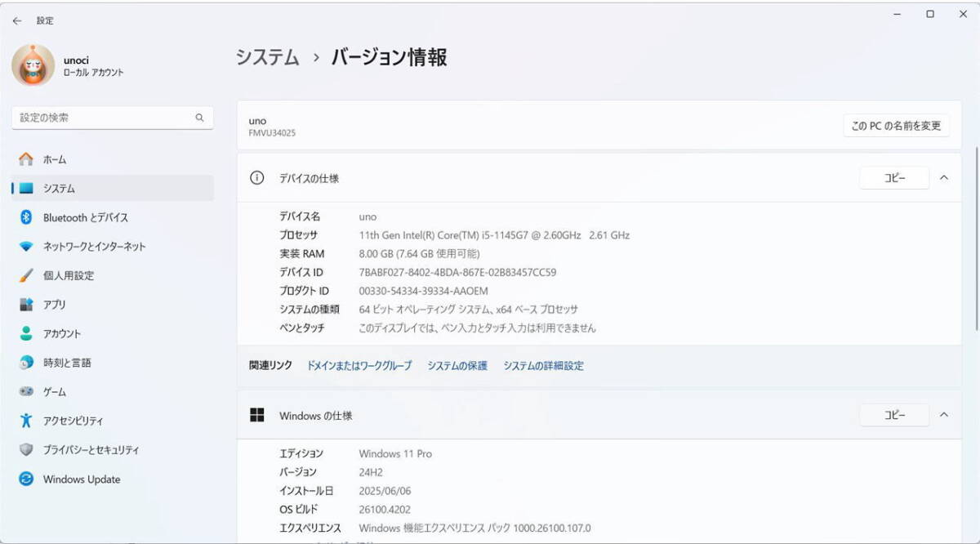Click the 64 ビット オペレーティング システム value
The width and height of the screenshot is (980, 544).
(x=469, y=310)
